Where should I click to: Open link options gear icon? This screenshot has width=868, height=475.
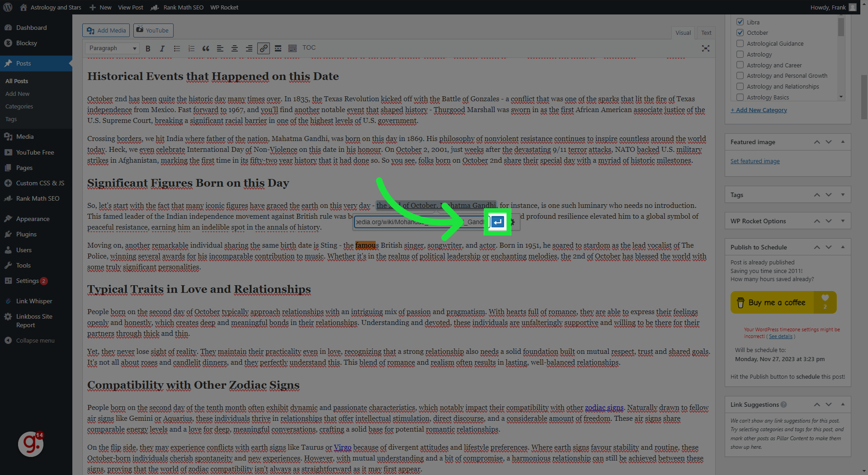pos(513,222)
